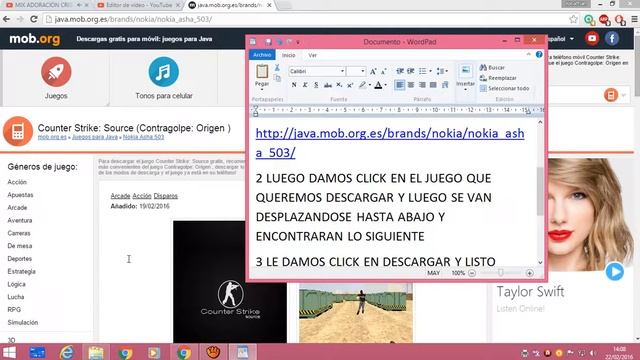Click the WordPad zoom in plus button
The image size is (640, 360).
coord(529,273)
